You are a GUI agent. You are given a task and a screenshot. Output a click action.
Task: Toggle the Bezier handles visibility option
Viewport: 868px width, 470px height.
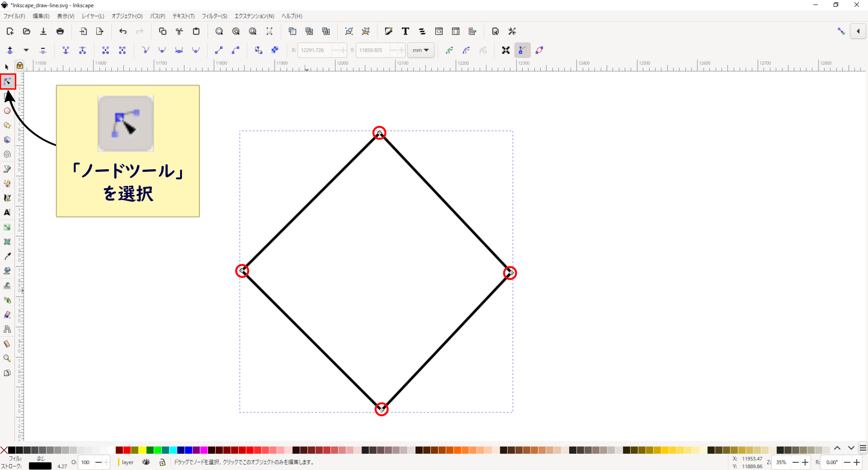tap(522, 50)
